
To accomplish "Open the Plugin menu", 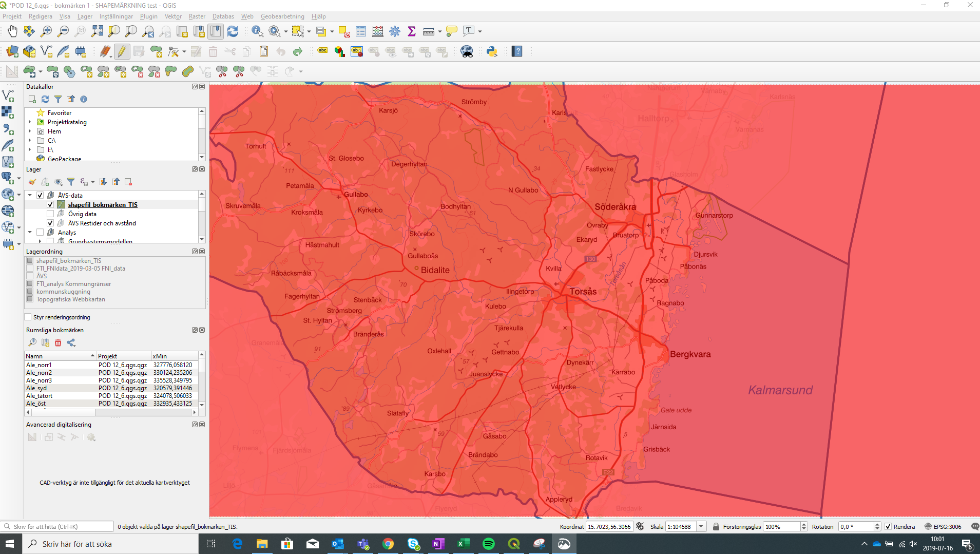I will (148, 16).
